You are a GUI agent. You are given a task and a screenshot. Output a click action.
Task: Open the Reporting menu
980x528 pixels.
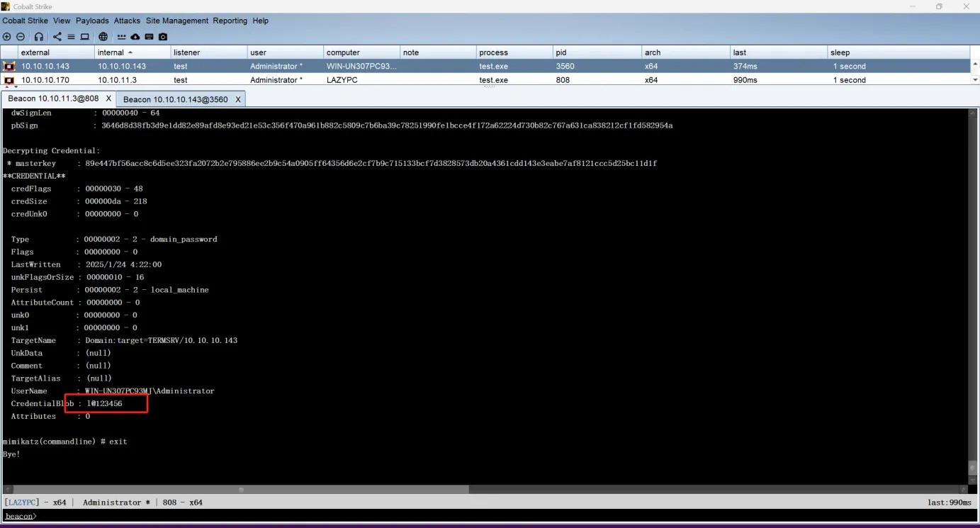point(230,21)
